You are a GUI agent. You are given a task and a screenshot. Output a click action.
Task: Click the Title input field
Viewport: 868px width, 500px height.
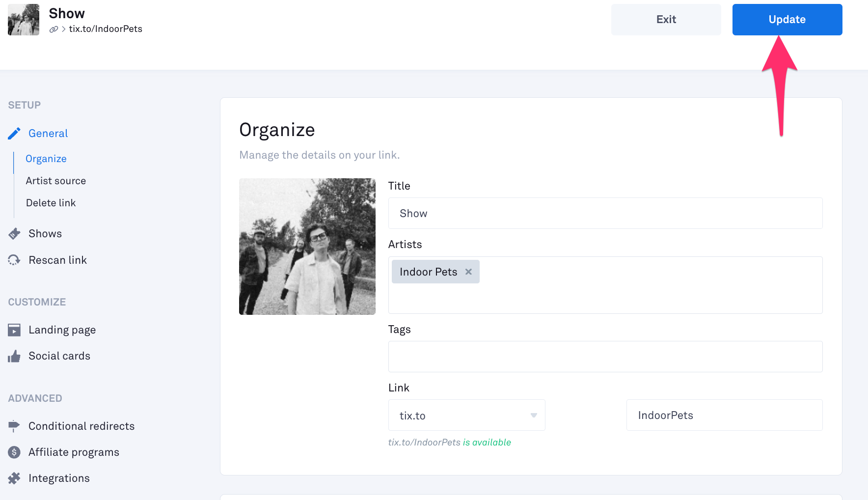click(x=605, y=213)
